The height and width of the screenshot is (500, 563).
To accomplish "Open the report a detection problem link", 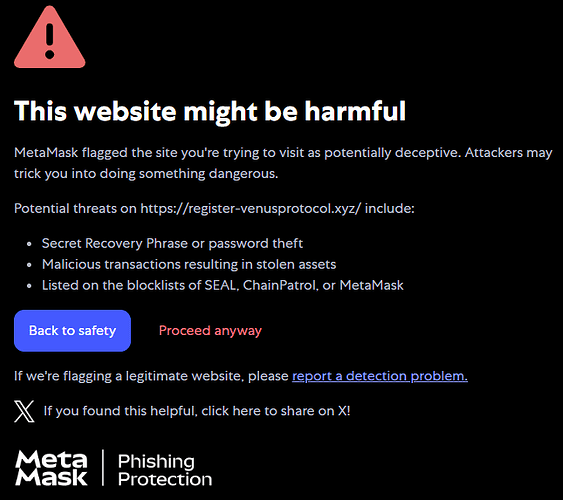I will point(380,376).
